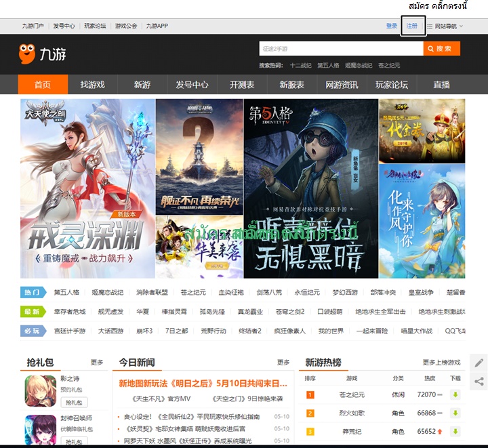Click the green download arrow in the 65652 row
This screenshot has width=488, height=448.
pos(455,432)
